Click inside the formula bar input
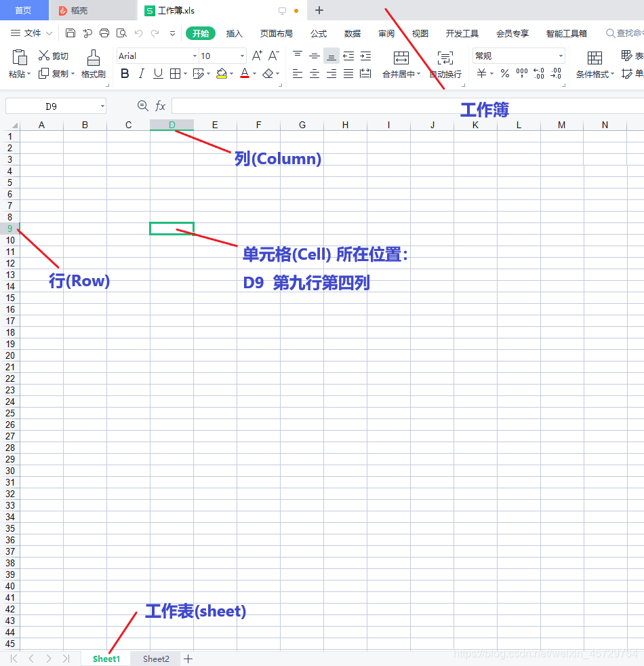644x666 pixels. coord(407,106)
